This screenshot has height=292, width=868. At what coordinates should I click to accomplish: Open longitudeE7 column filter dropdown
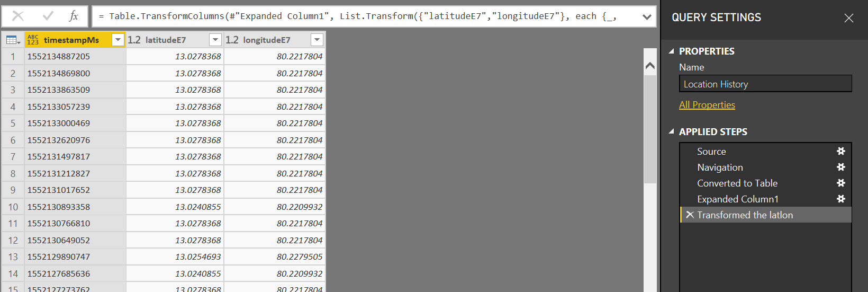(x=317, y=40)
